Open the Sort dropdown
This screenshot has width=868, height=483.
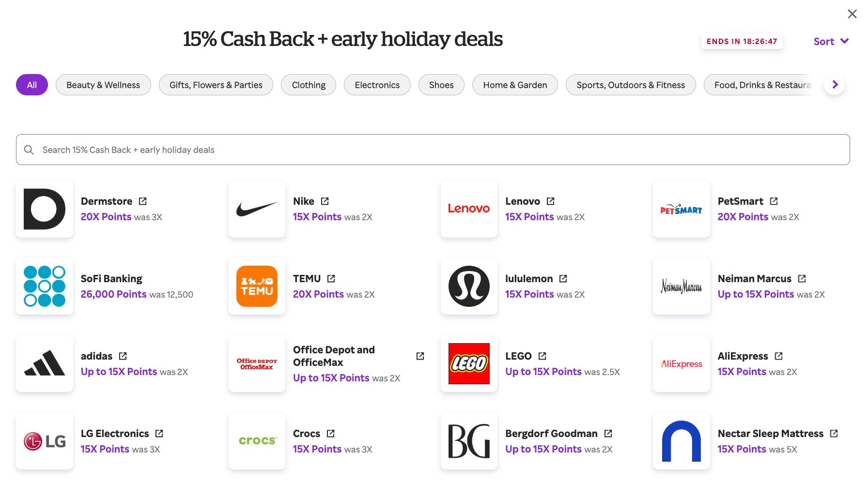pos(831,42)
